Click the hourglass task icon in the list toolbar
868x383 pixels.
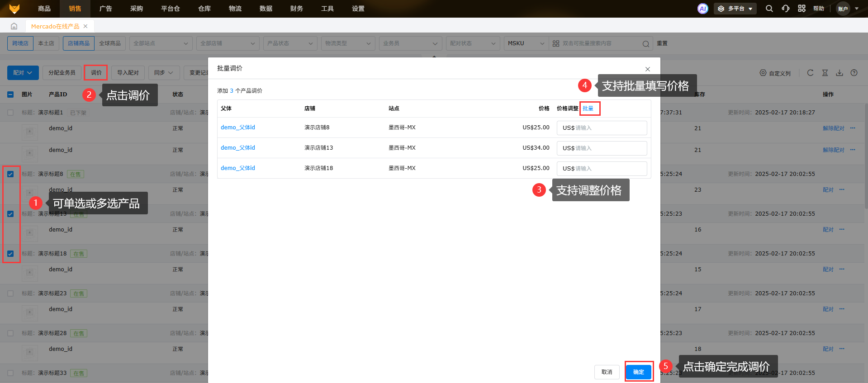[x=825, y=73]
